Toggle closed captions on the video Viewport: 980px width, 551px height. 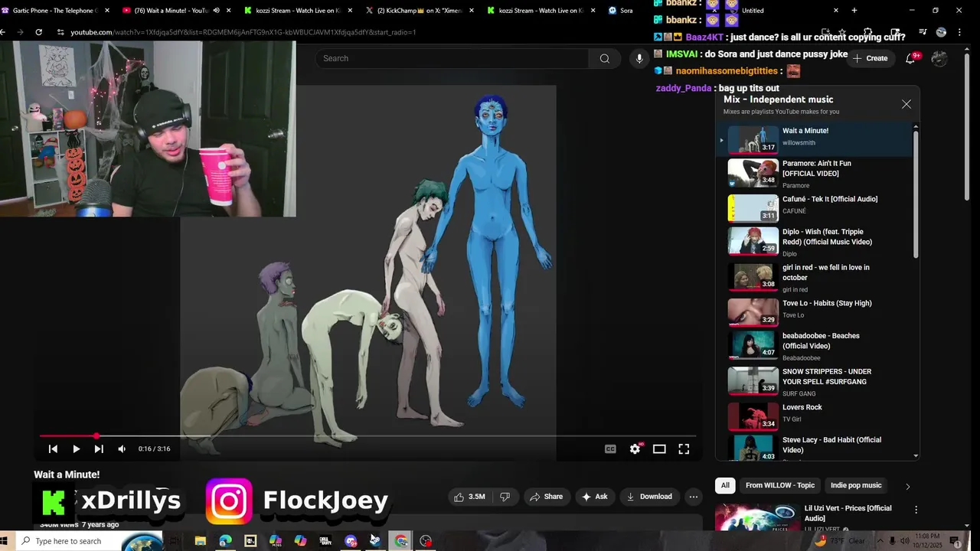[610, 449]
